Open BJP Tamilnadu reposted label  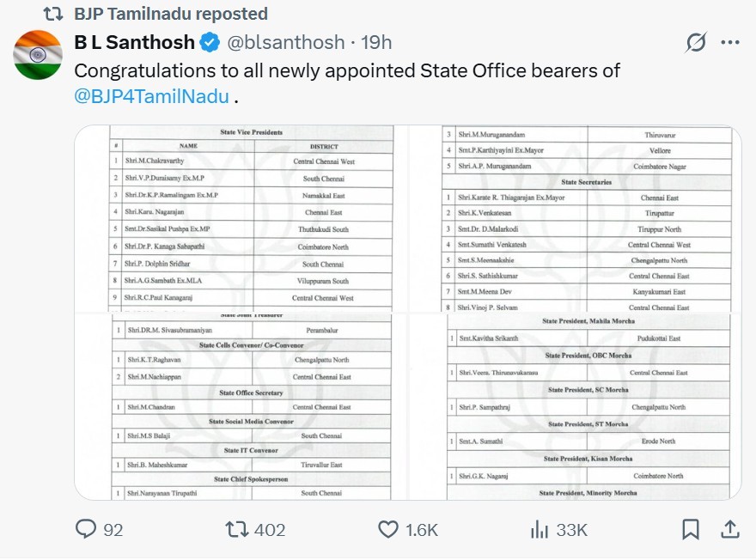[x=171, y=14]
